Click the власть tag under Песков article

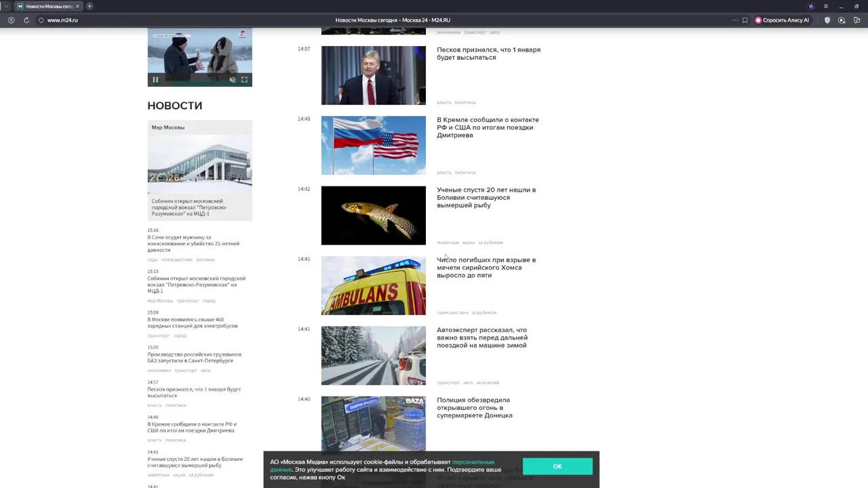(444, 102)
